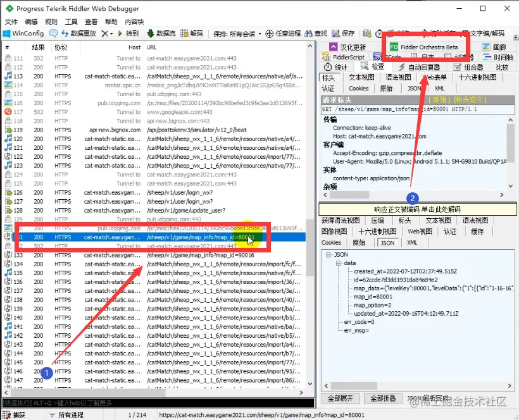Select the map_id=80001 JSON node

click(373, 297)
